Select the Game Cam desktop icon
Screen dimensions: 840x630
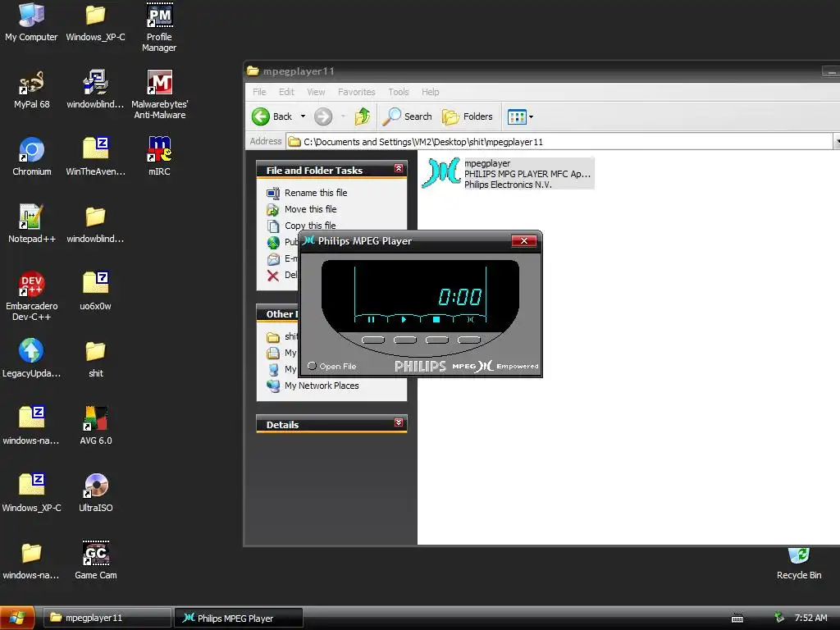coord(96,559)
